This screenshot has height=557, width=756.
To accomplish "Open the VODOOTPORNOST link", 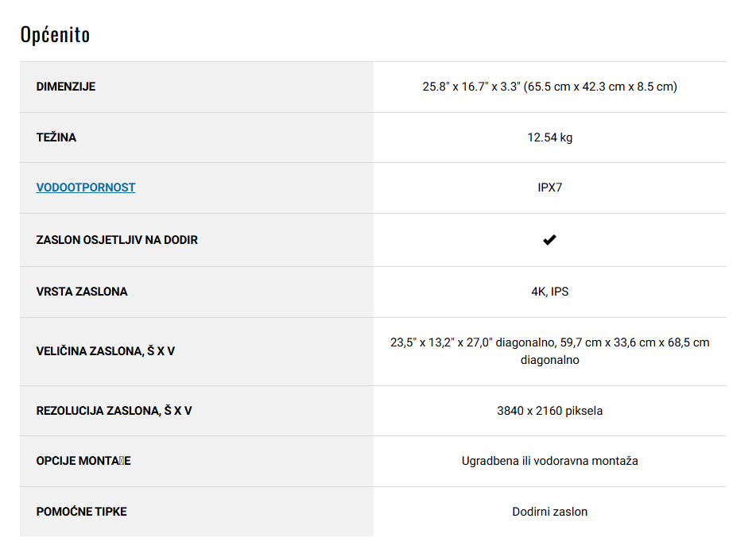I will pyautogui.click(x=86, y=188).
